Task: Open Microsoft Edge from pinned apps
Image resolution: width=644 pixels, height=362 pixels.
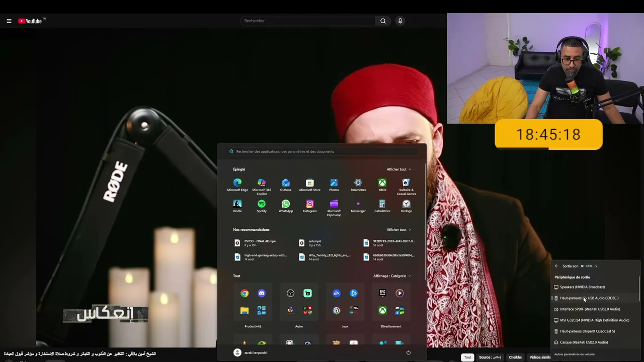Action: coord(237,185)
